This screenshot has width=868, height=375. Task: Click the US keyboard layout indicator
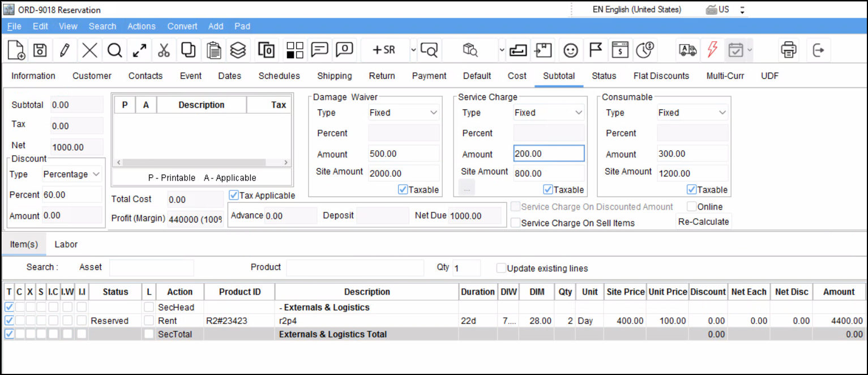[x=717, y=10]
